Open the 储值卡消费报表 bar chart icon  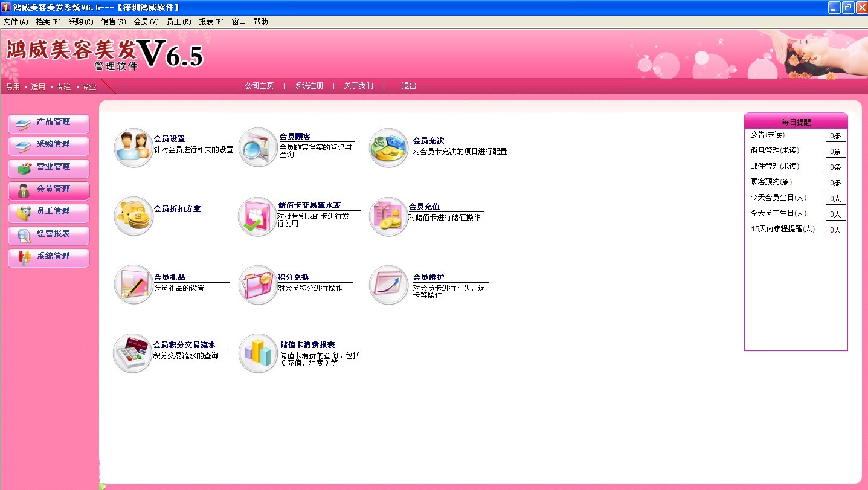[x=258, y=353]
